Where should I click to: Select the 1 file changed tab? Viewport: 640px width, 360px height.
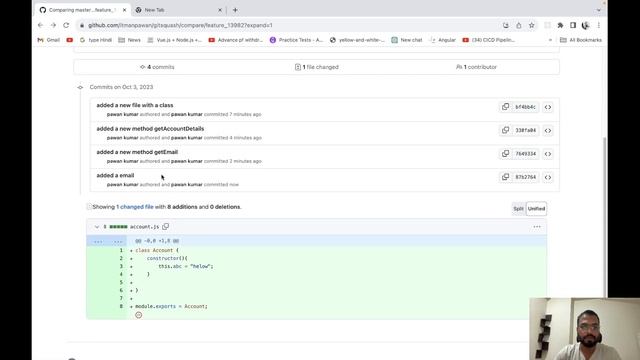click(x=317, y=67)
